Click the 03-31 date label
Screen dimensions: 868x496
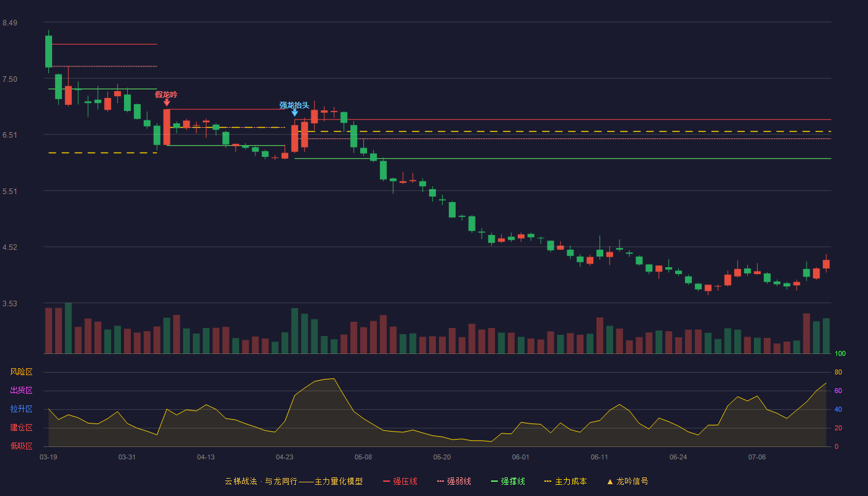127,457
